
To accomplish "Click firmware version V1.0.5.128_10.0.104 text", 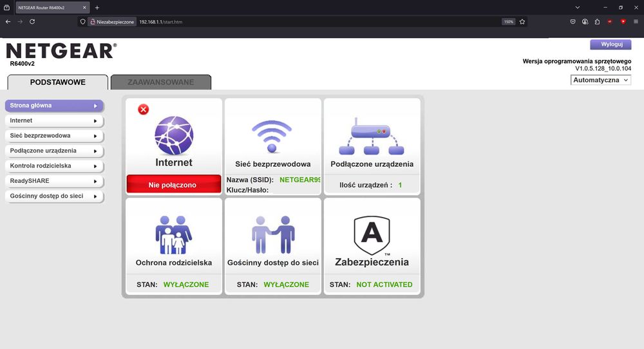I will pos(603,68).
